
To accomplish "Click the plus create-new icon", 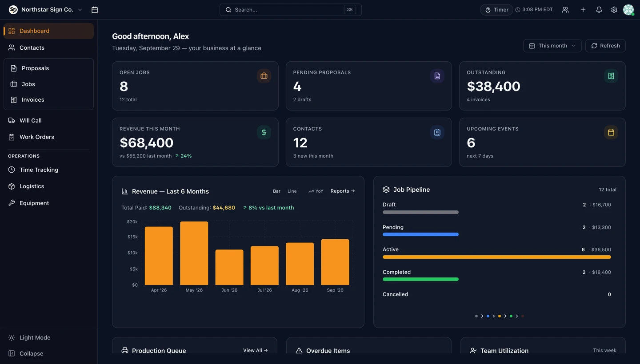I will pos(583,10).
